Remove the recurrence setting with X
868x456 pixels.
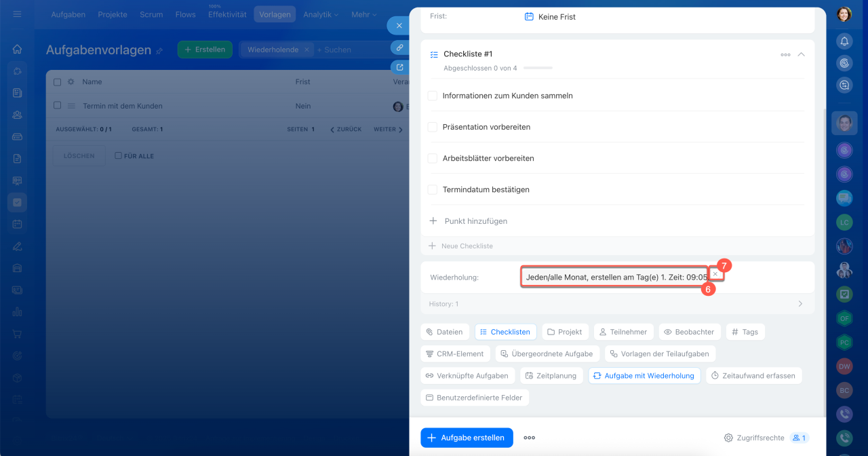(715, 274)
